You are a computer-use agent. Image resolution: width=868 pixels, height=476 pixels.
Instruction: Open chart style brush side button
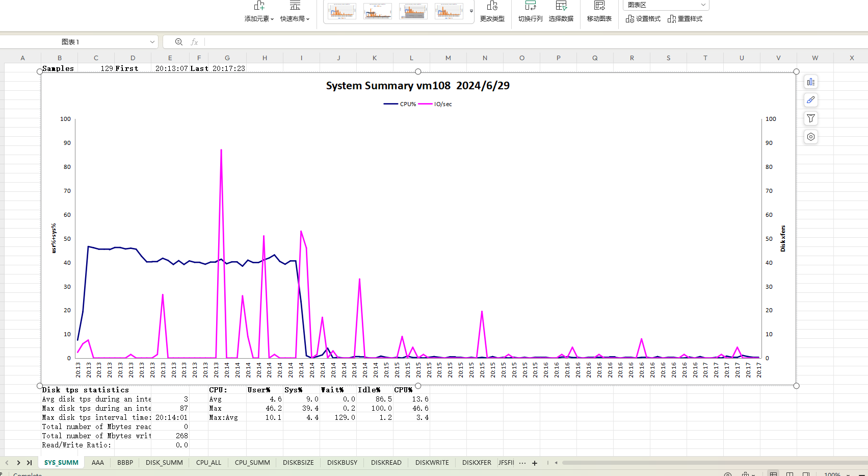811,100
